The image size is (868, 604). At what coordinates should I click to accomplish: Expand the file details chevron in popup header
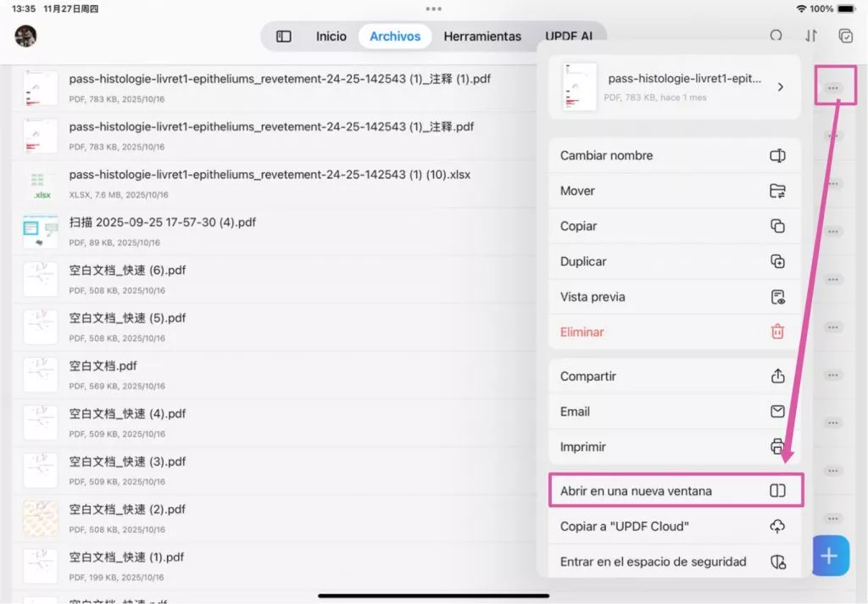[x=780, y=87]
